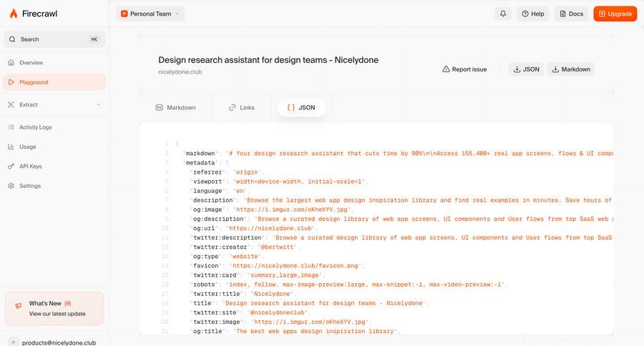The image size is (644, 346).
Task: Click the Report issue button
Action: pos(464,69)
